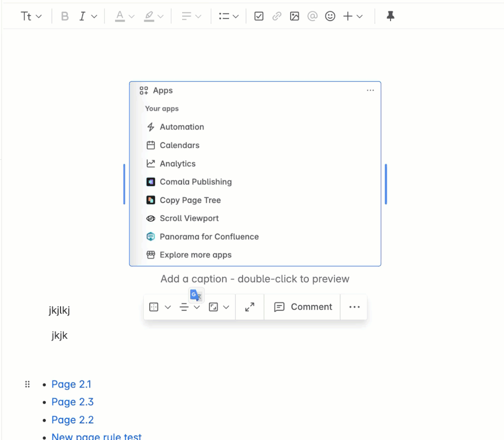Screen dimensions: 504x440
Task: Click the insert image icon
Action: tap(295, 16)
